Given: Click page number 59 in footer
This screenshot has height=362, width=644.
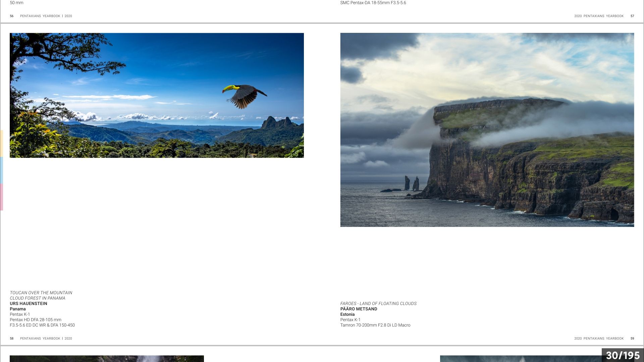Looking at the screenshot, I should point(632,339).
